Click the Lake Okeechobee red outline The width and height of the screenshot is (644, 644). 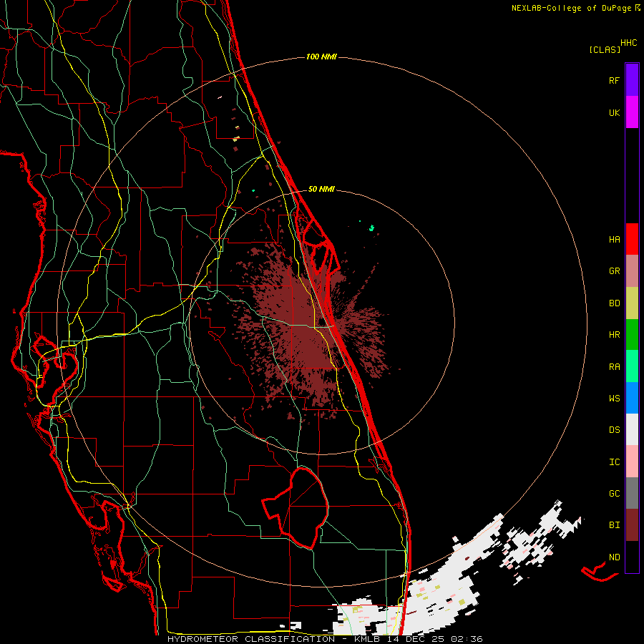[x=296, y=507]
